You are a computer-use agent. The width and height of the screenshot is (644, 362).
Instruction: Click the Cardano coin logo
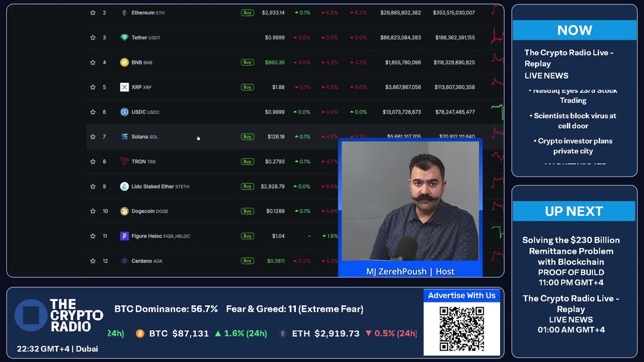124,261
